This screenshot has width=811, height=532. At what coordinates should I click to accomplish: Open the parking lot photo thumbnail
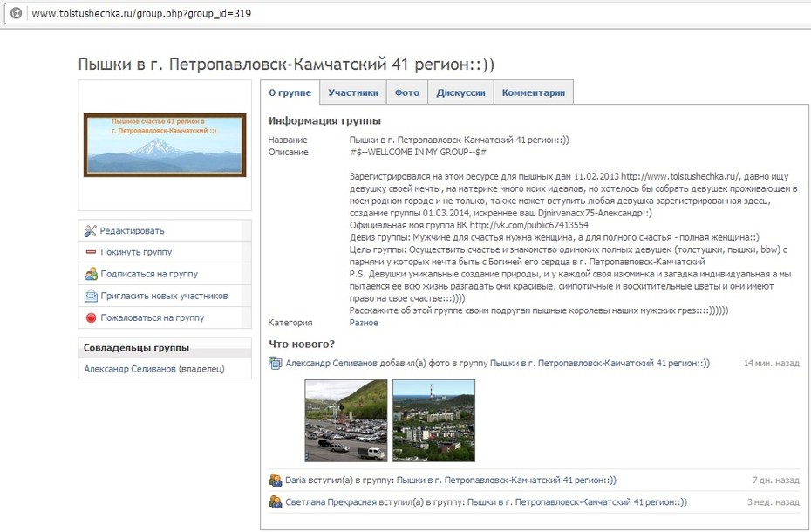point(346,420)
